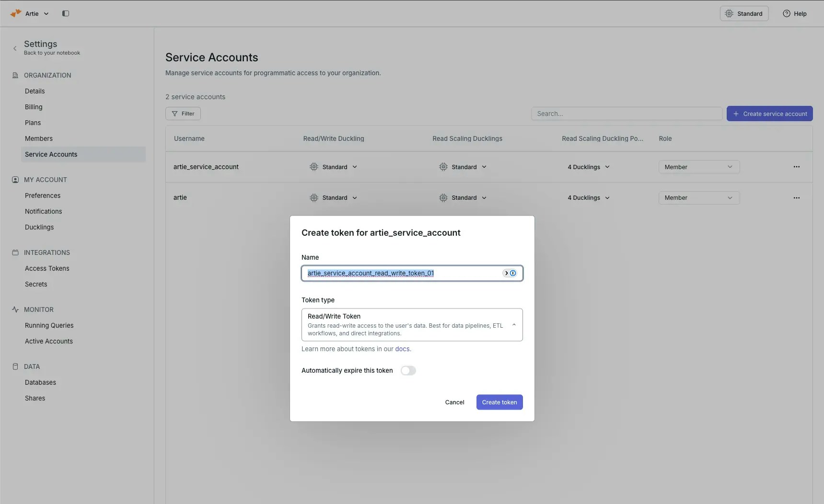This screenshot has width=824, height=504.
Task: Change 4 Ducklings for the artie account
Action: click(588, 197)
